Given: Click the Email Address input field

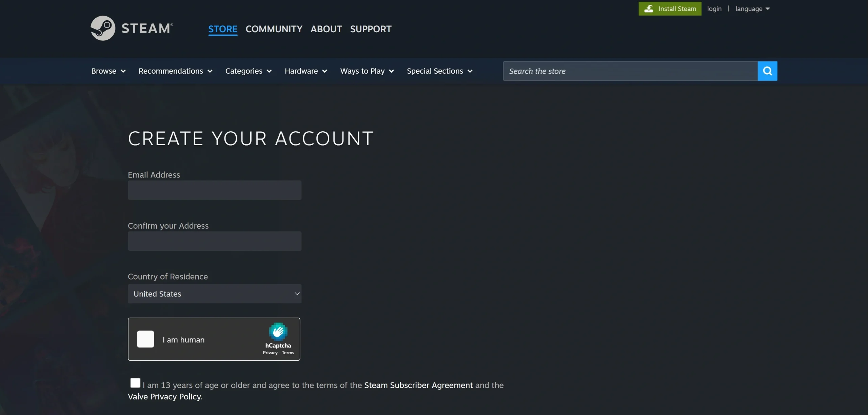Looking at the screenshot, I should point(214,190).
